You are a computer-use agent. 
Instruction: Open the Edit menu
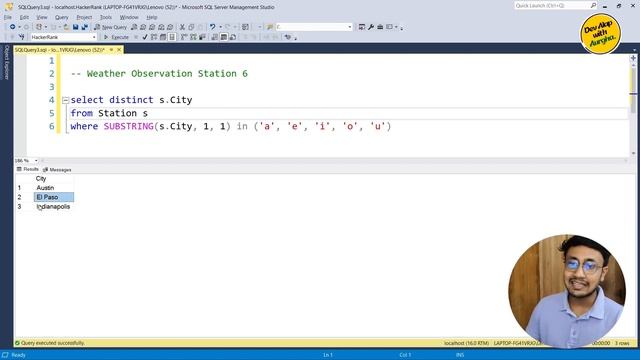(24, 17)
